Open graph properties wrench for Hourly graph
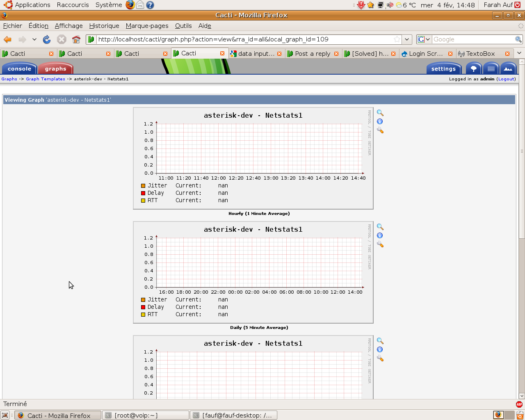 [x=380, y=130]
